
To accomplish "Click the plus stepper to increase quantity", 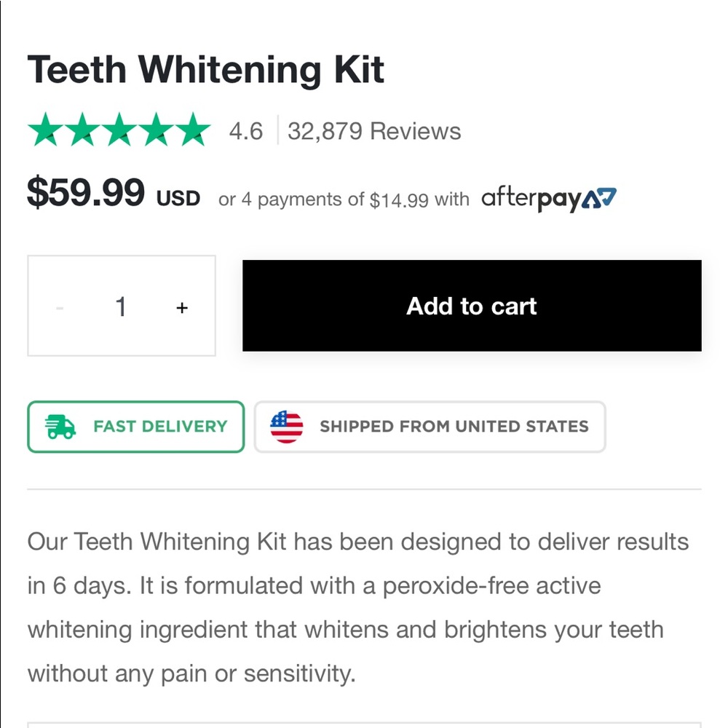I will coord(181,306).
